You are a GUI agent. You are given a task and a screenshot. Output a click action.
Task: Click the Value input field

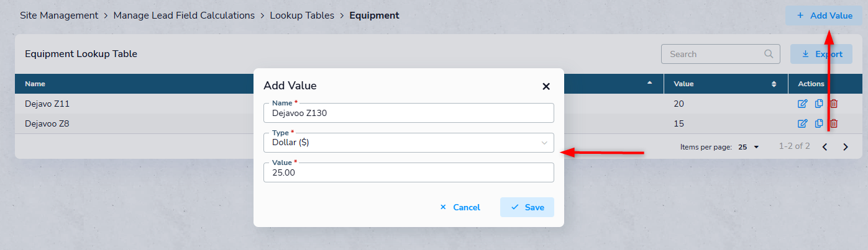click(408, 172)
